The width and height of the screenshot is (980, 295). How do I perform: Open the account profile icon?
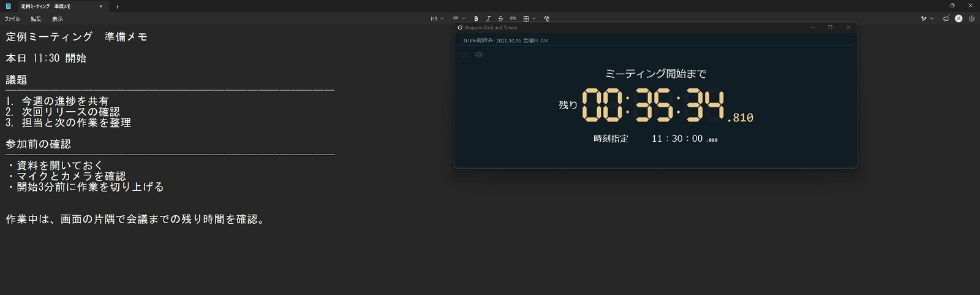pos(959,19)
